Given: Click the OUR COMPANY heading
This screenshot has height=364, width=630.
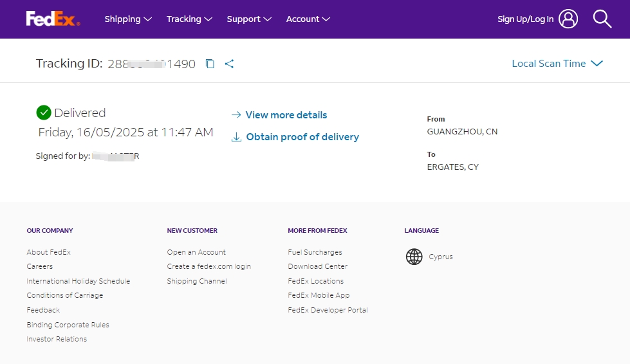Looking at the screenshot, I should (50, 230).
